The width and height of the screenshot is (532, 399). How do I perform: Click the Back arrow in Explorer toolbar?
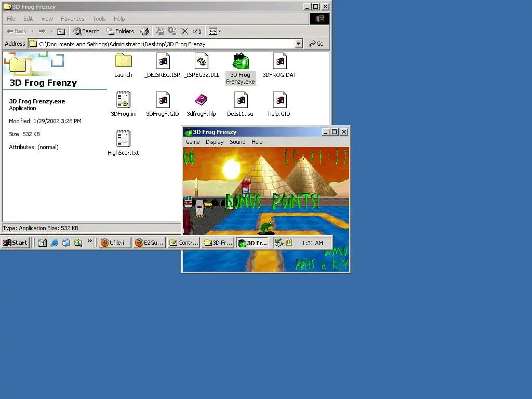click(x=16, y=31)
